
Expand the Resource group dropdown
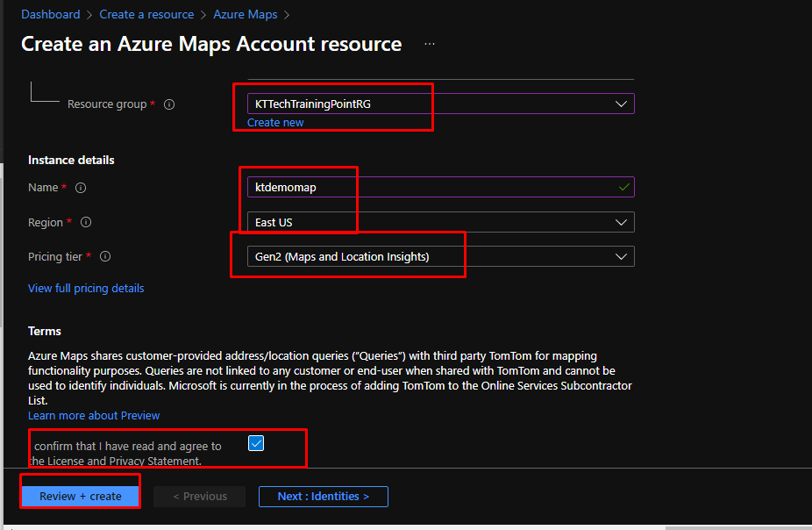click(441, 104)
